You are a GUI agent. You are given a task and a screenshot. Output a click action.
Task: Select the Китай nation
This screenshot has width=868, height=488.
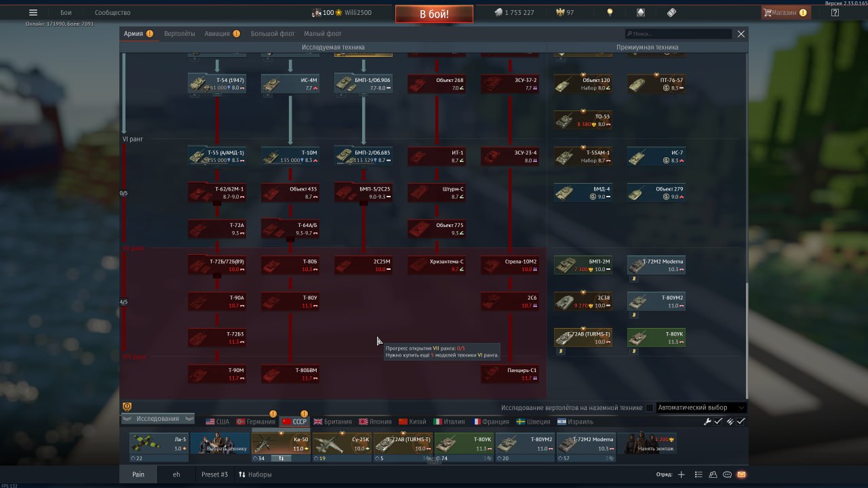pos(413,422)
